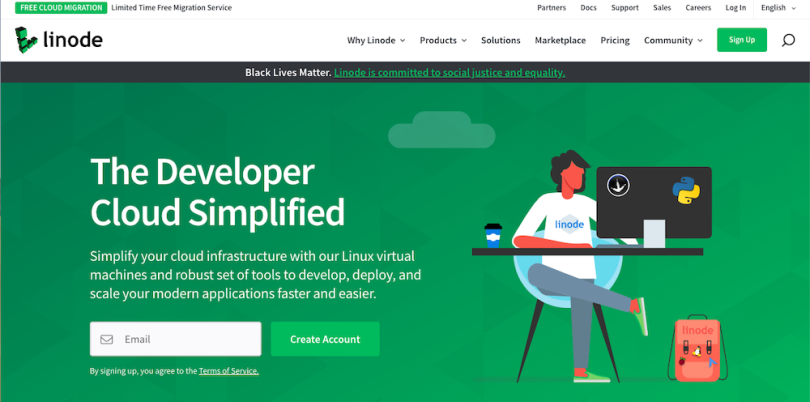This screenshot has width=810, height=402.
Task: Visit the Careers page
Action: click(x=698, y=8)
